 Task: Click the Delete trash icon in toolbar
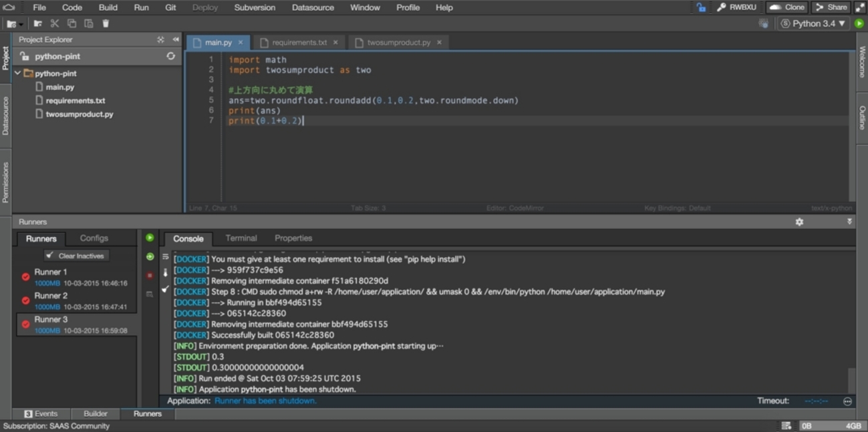pyautogui.click(x=106, y=23)
